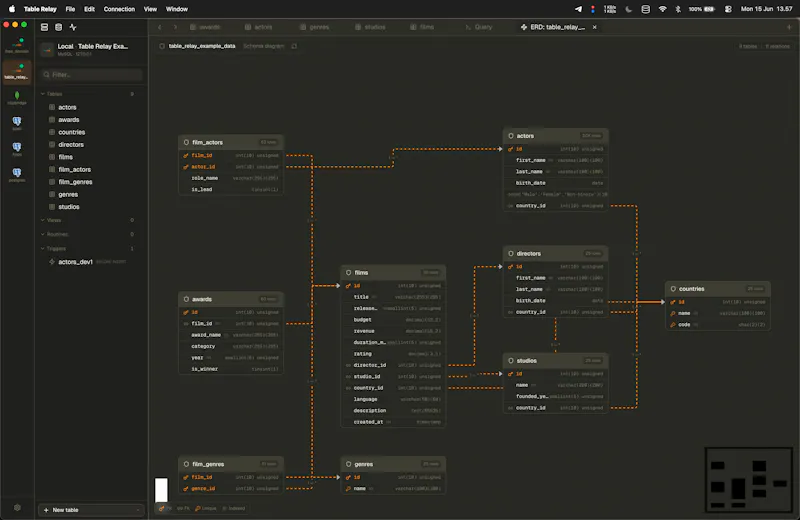800x520 pixels.
Task: Collapse the Tables section in sidebar
Action: [43, 94]
